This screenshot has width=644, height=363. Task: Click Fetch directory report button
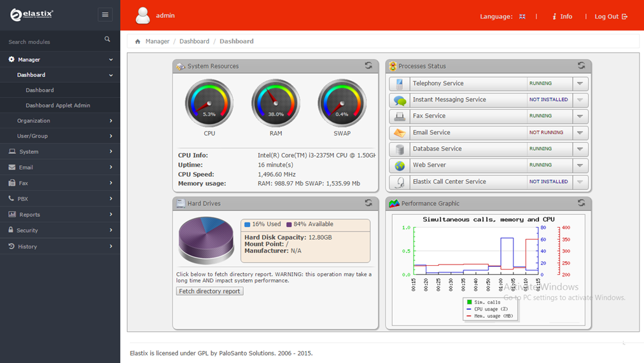(209, 291)
